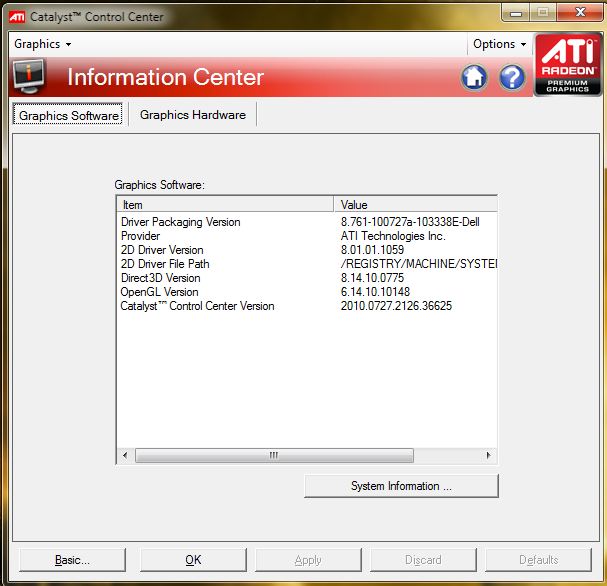This screenshot has height=586, width=607.
Task: Select the Catalyst Control Center Version row
Action: (x=307, y=306)
